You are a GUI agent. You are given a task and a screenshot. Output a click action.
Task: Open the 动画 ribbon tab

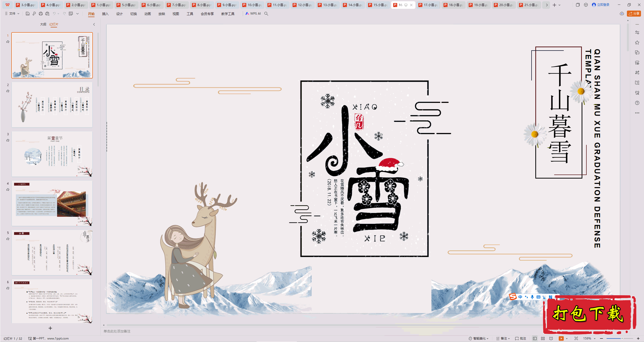click(x=147, y=14)
